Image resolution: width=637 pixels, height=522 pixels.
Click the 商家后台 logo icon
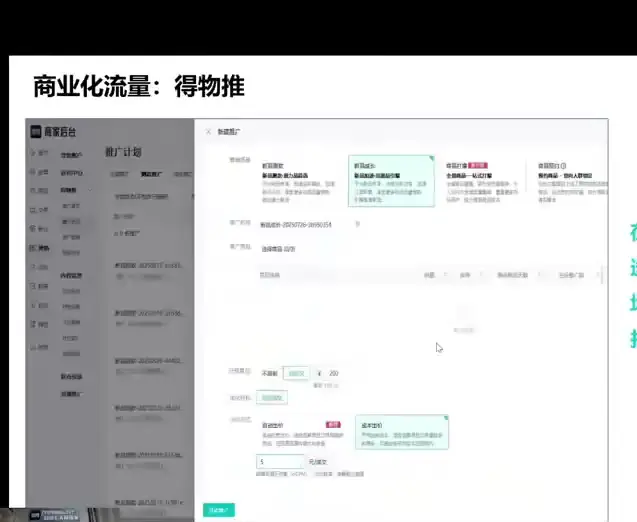(x=34, y=132)
